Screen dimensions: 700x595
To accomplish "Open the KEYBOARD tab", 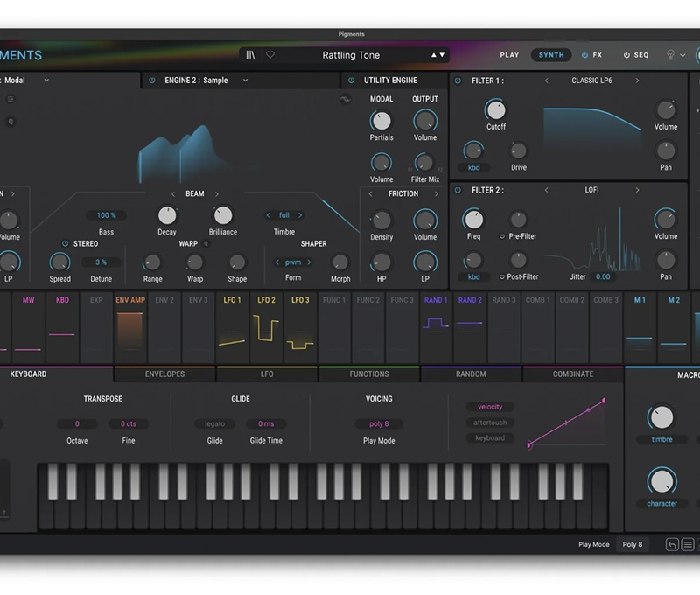I will 28,374.
